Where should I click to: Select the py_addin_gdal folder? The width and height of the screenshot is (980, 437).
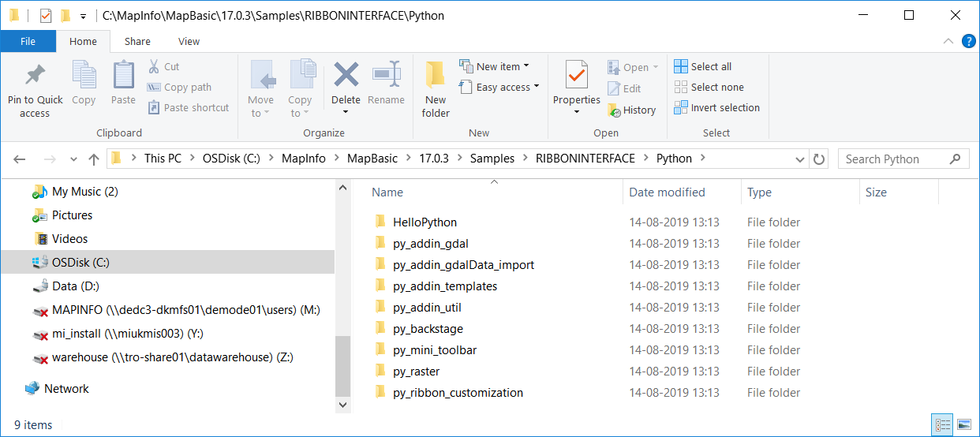point(431,244)
